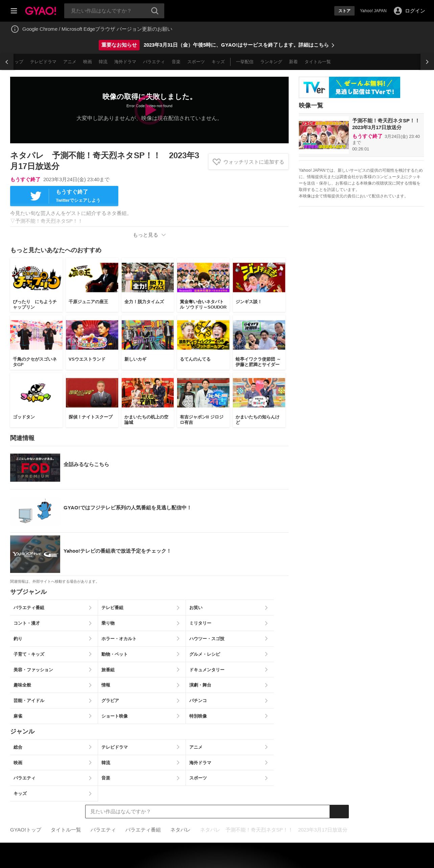The image size is (434, 868).
Task: Open バラエティ番組 subgenre row
Action: tap(54, 608)
